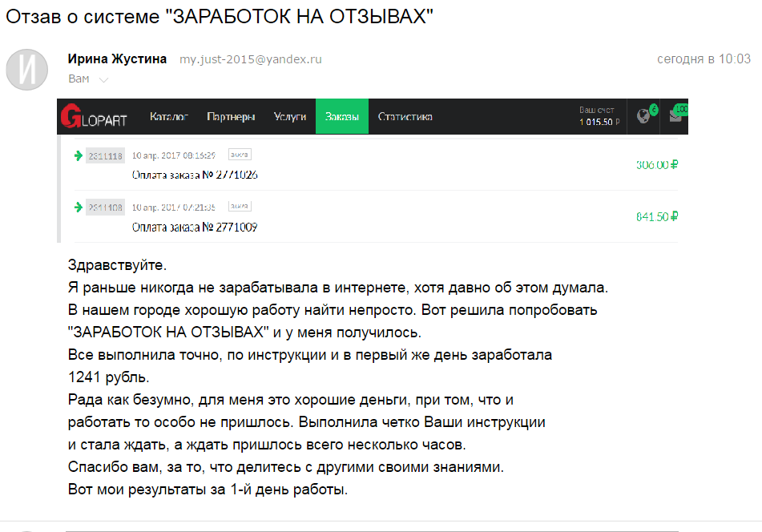
Task: Click the email address my.just-2015@yandex.ru
Action: coord(250,60)
